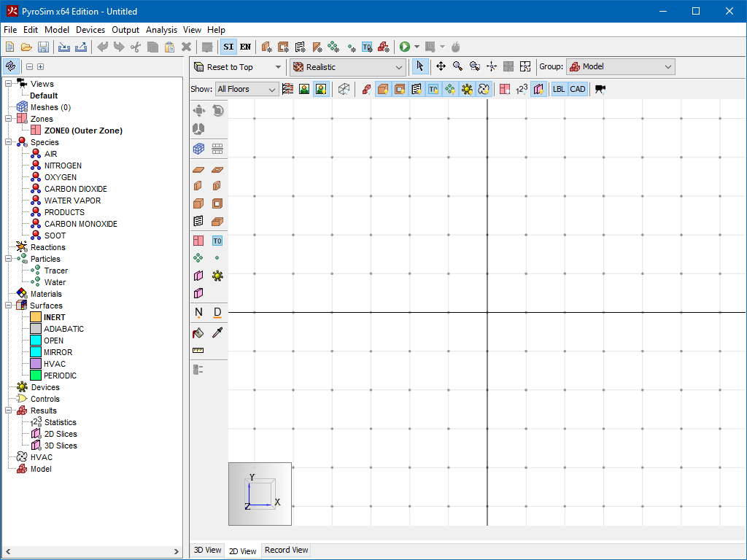Select the Draw Note N tool
Viewport: 747px width, 560px height.
point(198,312)
